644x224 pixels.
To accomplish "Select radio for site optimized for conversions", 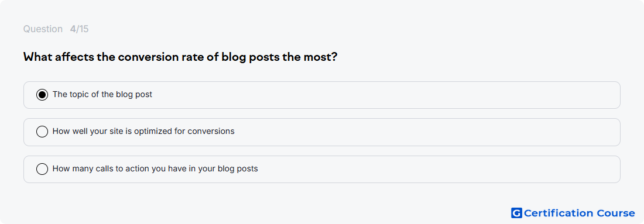I will pos(42,132).
